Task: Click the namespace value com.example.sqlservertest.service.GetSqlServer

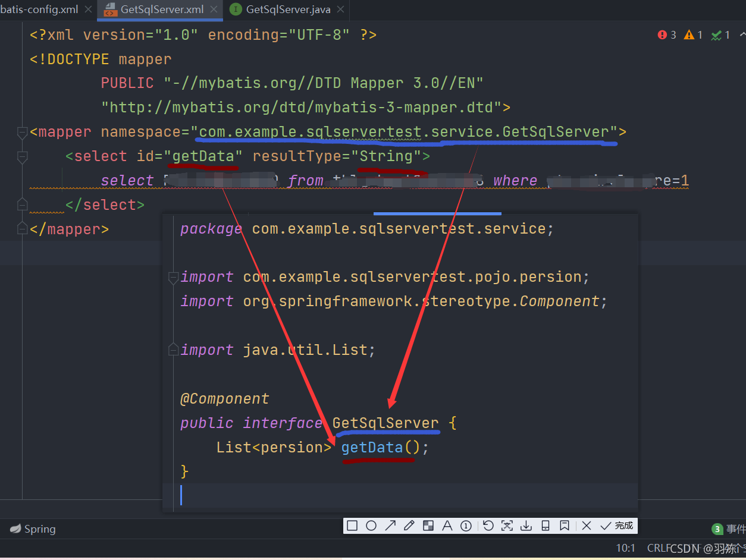Action: pyautogui.click(x=404, y=132)
